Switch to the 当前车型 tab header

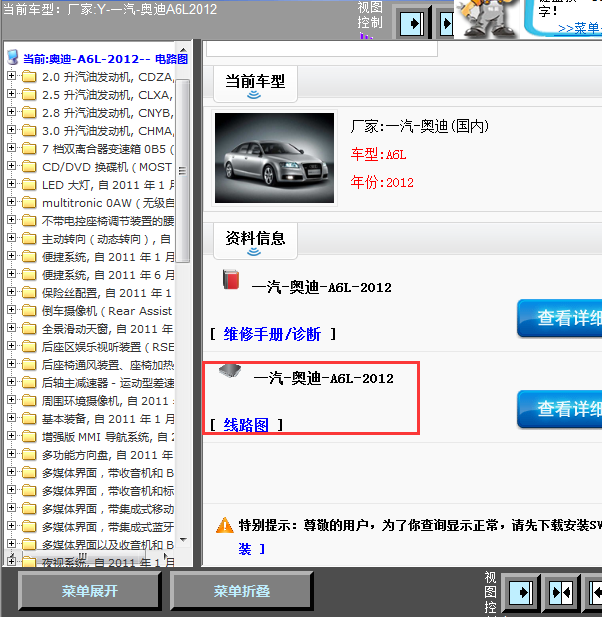click(255, 84)
